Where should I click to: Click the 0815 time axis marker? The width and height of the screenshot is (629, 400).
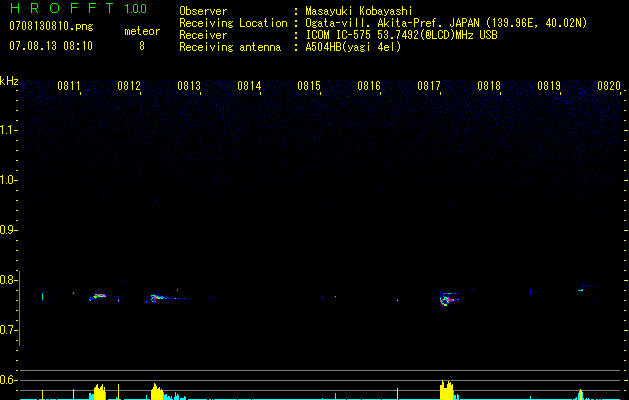coord(309,85)
